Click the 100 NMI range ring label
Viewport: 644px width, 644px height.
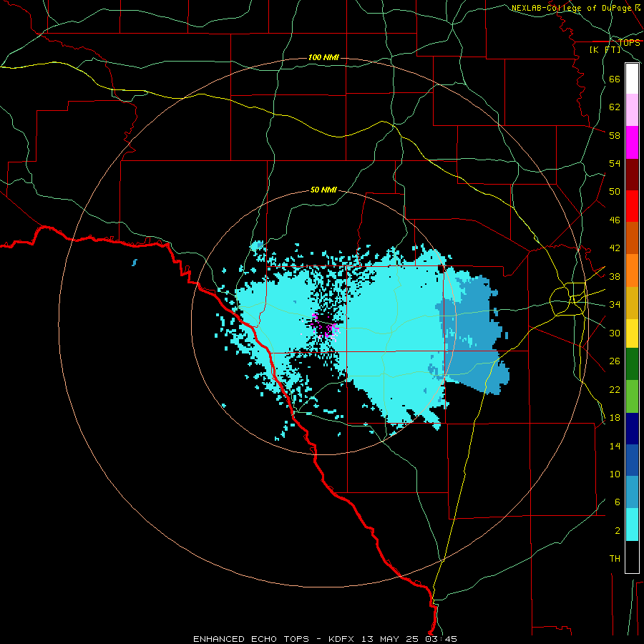[x=323, y=57]
